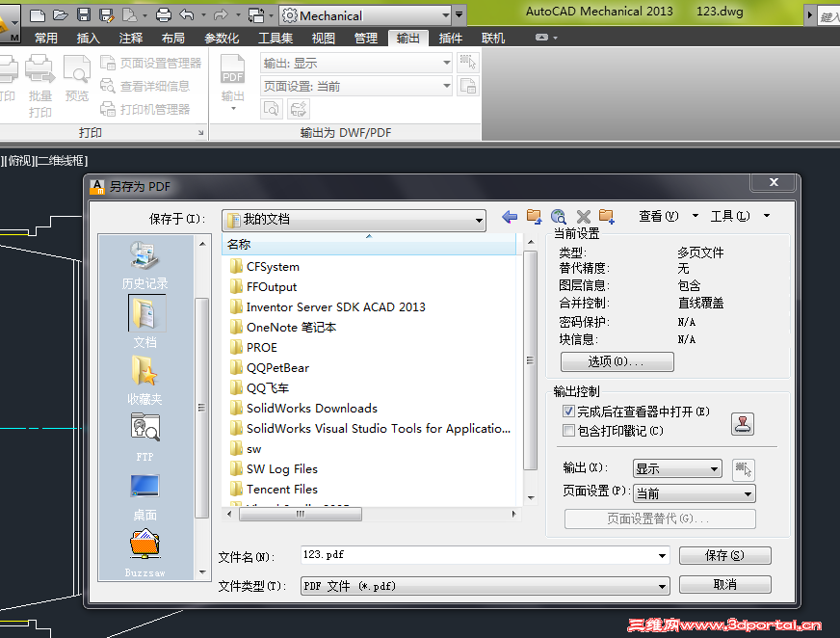Click the 页面设置替代(G)... button
The image size is (840, 638).
coord(660,518)
